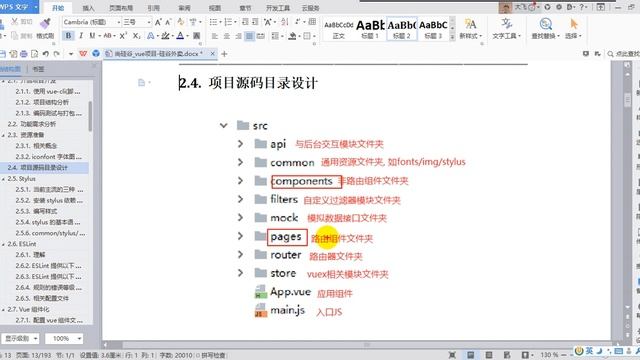Click the print icon in quick access toolbar
This screenshot has width=640, height=360.
point(24,53)
